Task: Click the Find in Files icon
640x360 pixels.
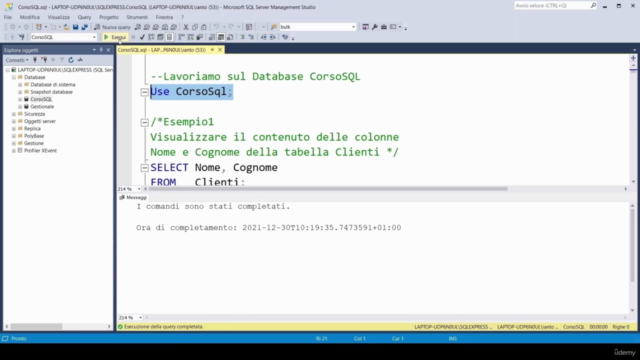Action: coord(274,27)
